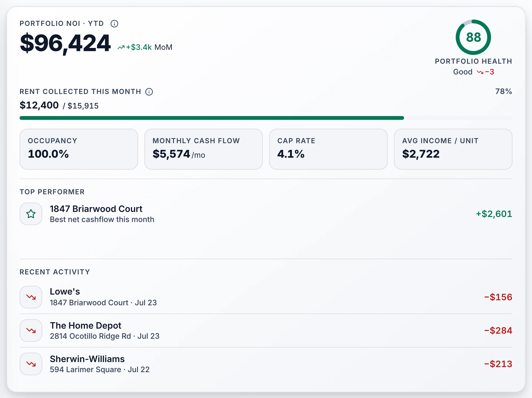Click the downward trend icon next to Lowe's
This screenshot has width=532, height=398.
31,297
